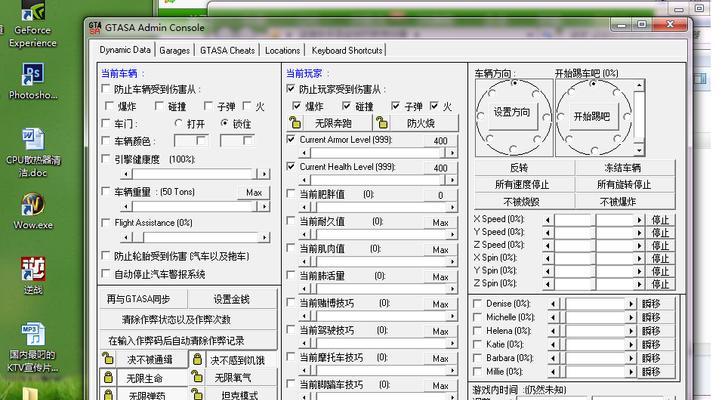
Task: Click the 当前肥胖值 value field
Action: pos(440,195)
